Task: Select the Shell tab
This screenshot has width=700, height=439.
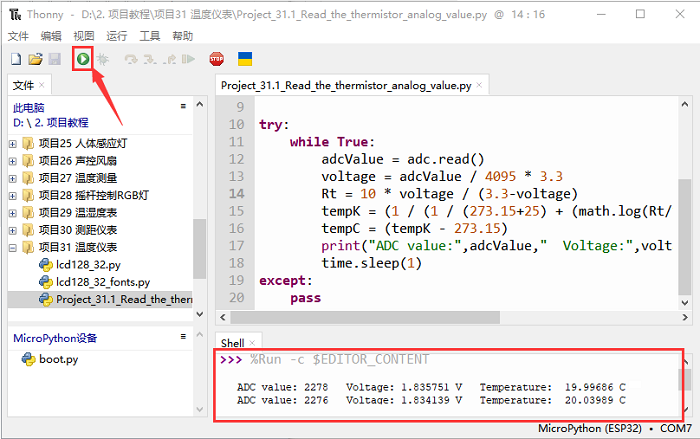Action: pyautogui.click(x=232, y=343)
